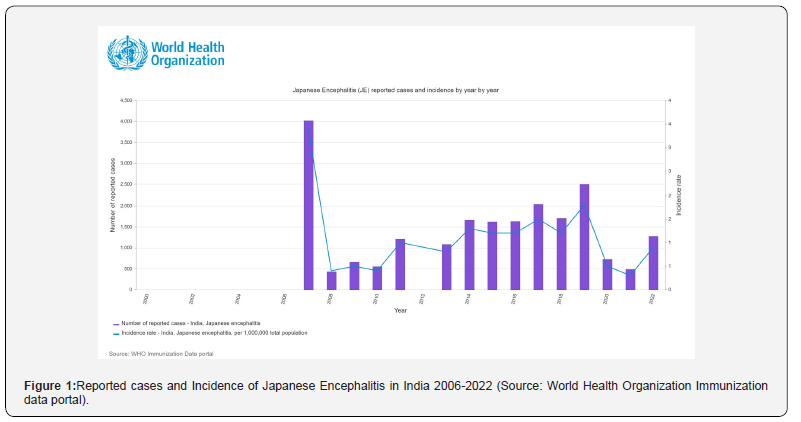Image resolution: width=801 pixels, height=422 pixels.
Task: Click the 2022 bar at chart's right end
Action: pos(653,263)
